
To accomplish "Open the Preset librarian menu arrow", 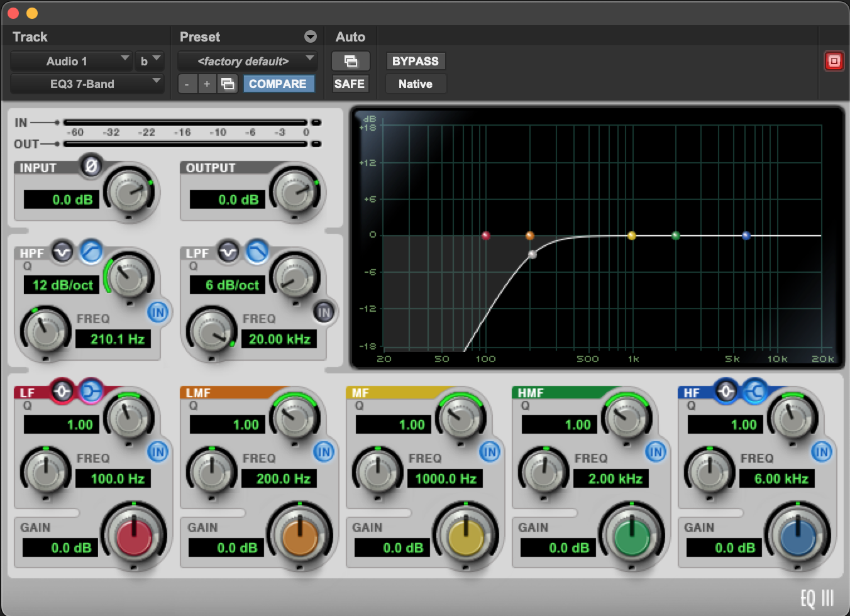I will pyautogui.click(x=309, y=36).
